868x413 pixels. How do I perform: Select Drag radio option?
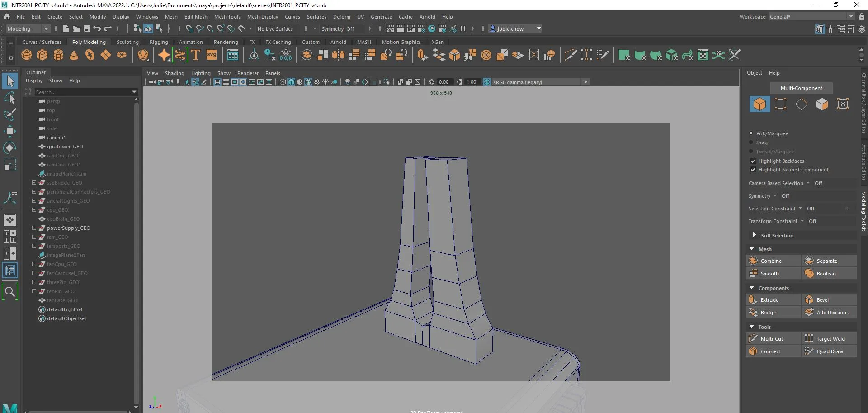pos(751,142)
